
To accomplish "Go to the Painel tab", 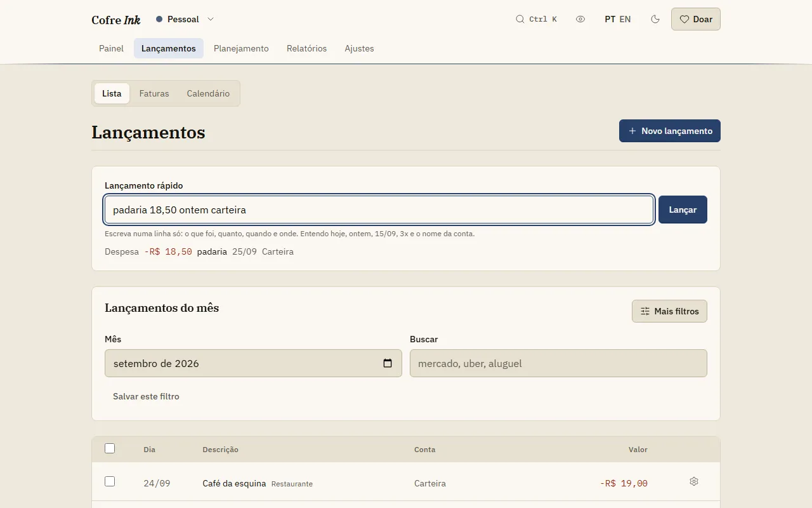I will click(x=111, y=48).
